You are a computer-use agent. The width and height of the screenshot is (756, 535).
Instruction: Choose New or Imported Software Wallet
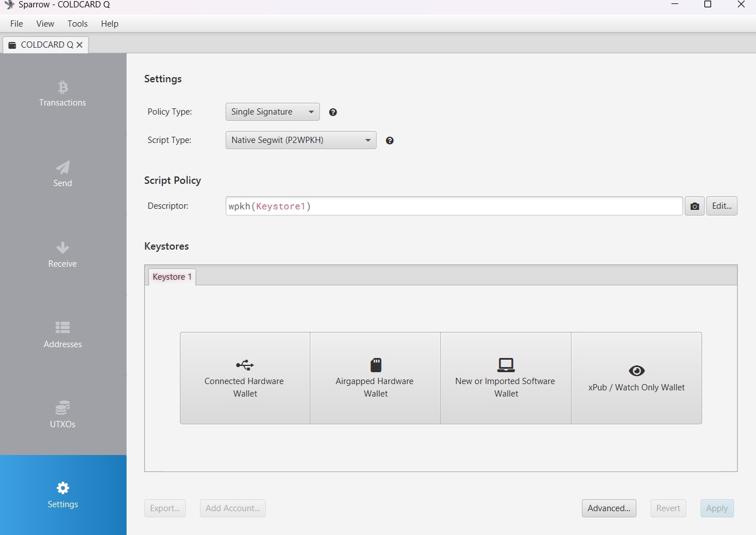(506, 378)
